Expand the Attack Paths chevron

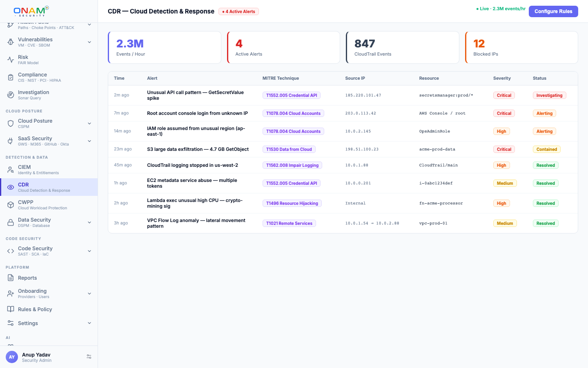[x=89, y=25]
